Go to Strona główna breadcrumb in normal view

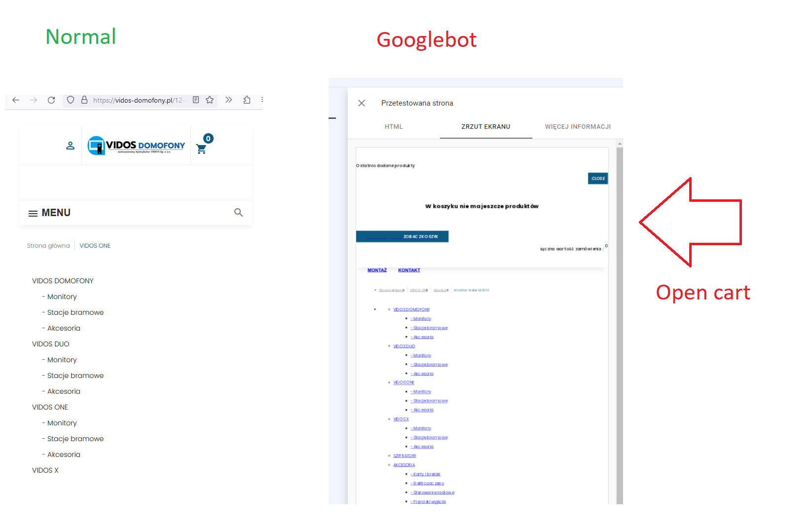(x=48, y=246)
